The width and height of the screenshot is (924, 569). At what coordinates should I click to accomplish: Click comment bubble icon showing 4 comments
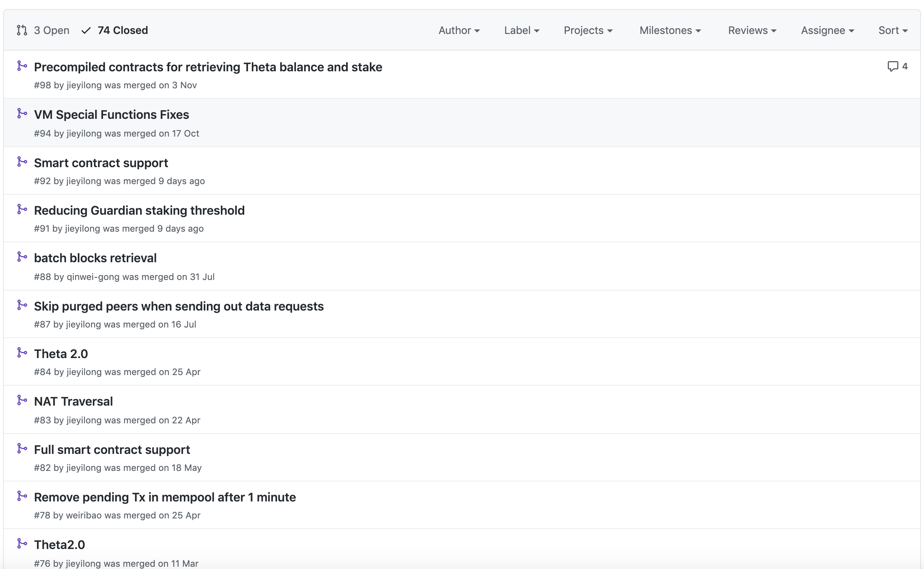tap(892, 66)
